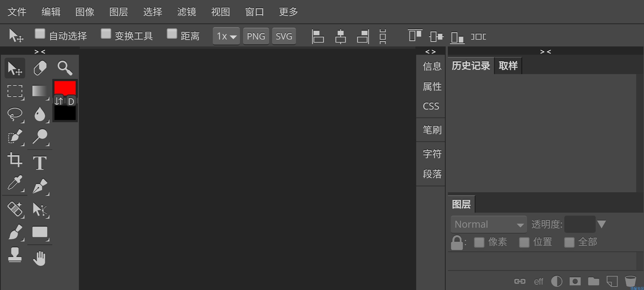Export as PNG button
The width and height of the screenshot is (644, 290).
pos(256,36)
